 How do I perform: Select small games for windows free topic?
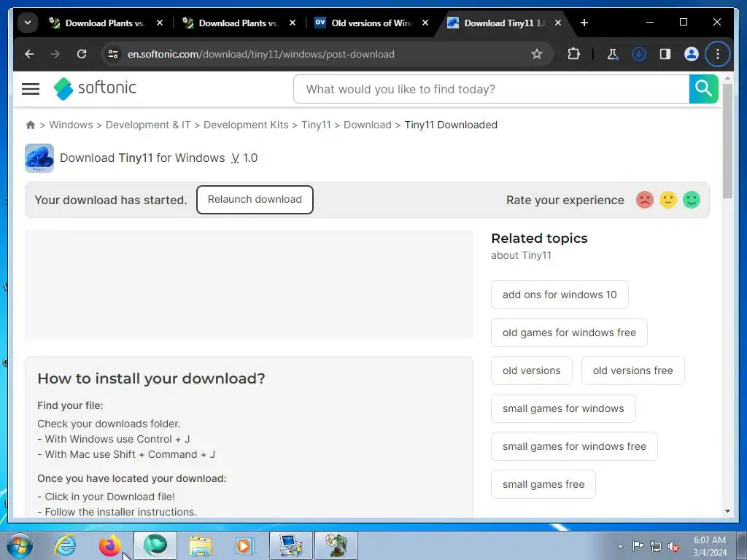575,446
